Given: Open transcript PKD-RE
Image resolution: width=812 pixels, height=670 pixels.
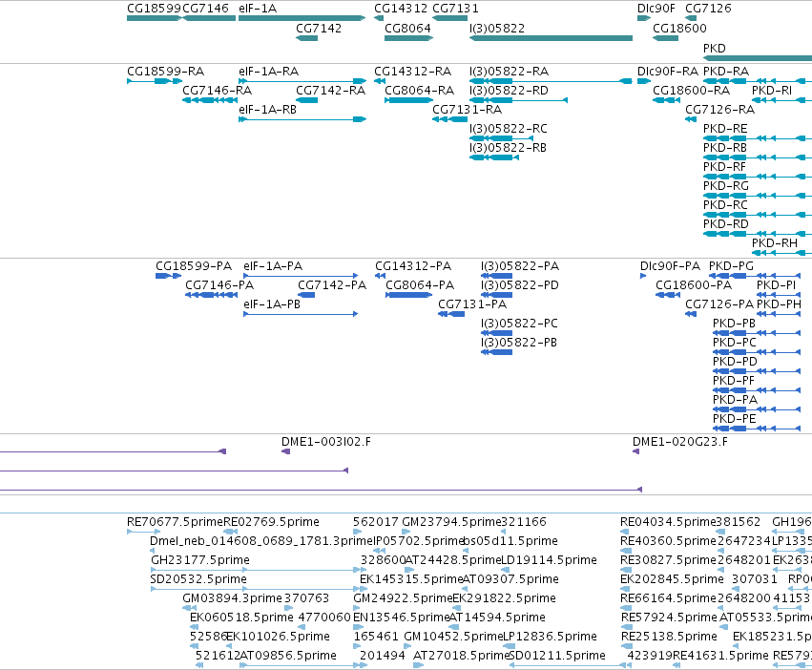Looking at the screenshot, I should click(x=725, y=129).
